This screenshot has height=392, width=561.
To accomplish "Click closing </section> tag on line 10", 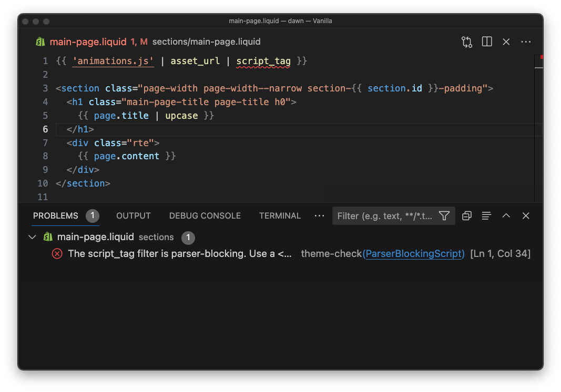I will point(83,183).
